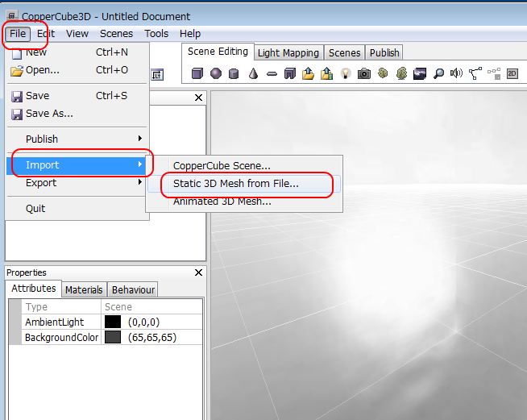Open the File menu
527x420 pixels.
pos(18,34)
